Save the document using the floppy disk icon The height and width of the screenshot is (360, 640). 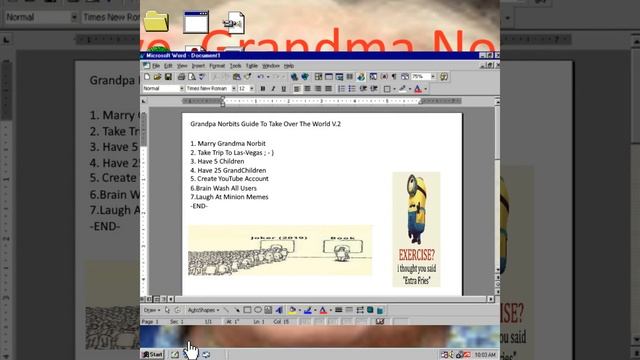(168, 77)
